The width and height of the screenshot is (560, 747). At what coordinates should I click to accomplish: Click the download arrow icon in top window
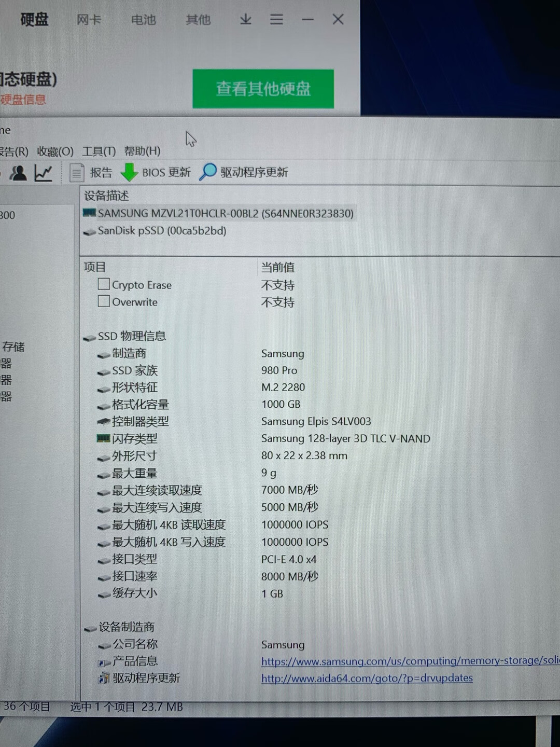246,20
